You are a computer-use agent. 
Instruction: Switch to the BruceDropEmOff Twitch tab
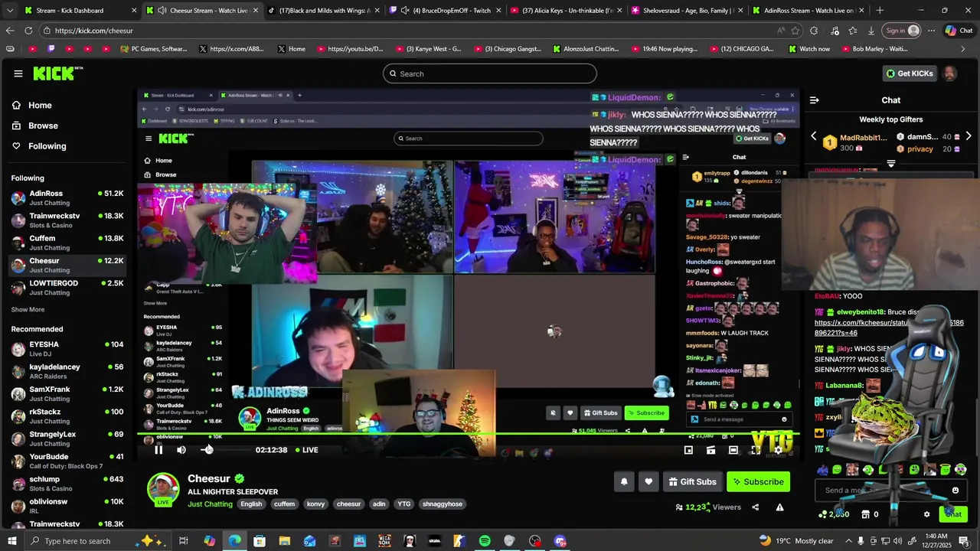pyautogui.click(x=444, y=11)
